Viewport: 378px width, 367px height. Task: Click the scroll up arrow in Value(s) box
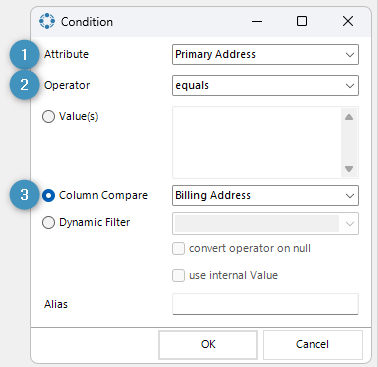tap(349, 117)
